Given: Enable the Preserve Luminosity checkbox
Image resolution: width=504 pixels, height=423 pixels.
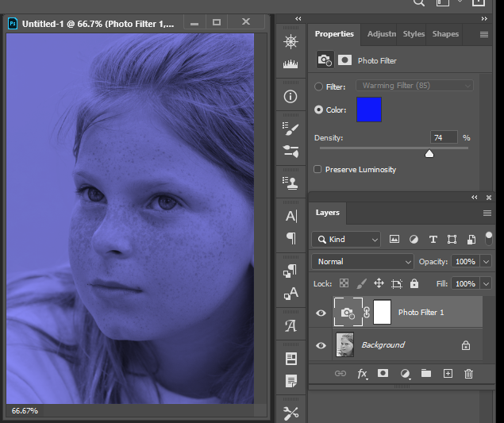Looking at the screenshot, I should (317, 169).
